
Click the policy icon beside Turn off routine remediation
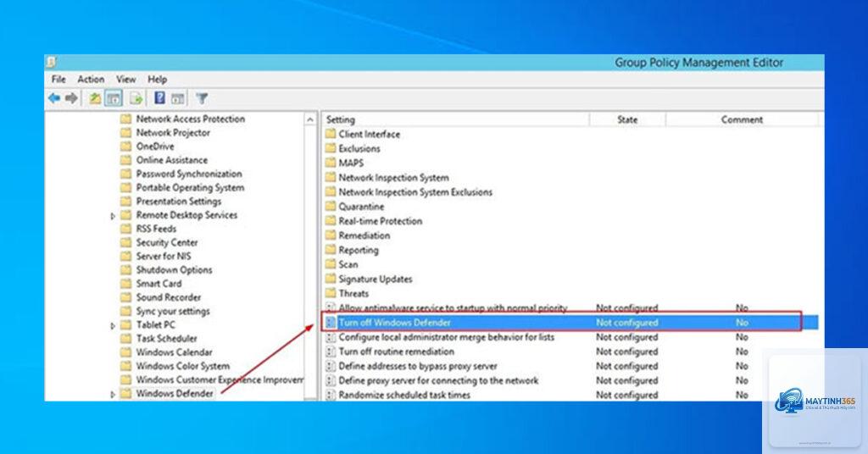click(331, 352)
